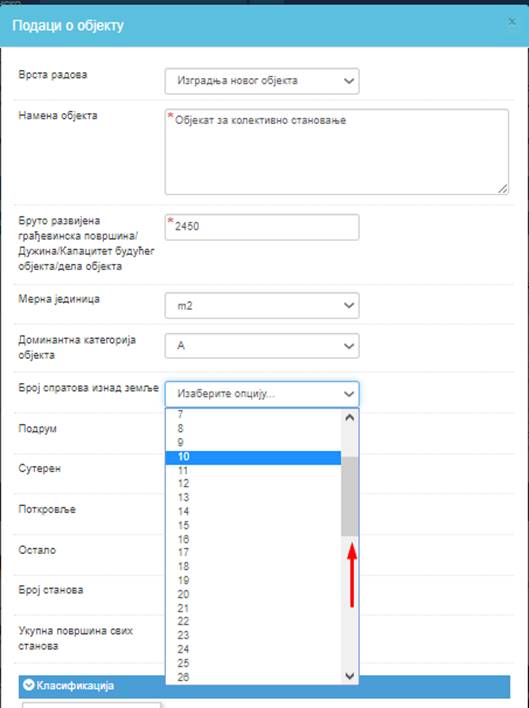The height and width of the screenshot is (708, 529).
Task: Click the Намена објекта text area
Action: pyautogui.click(x=337, y=152)
